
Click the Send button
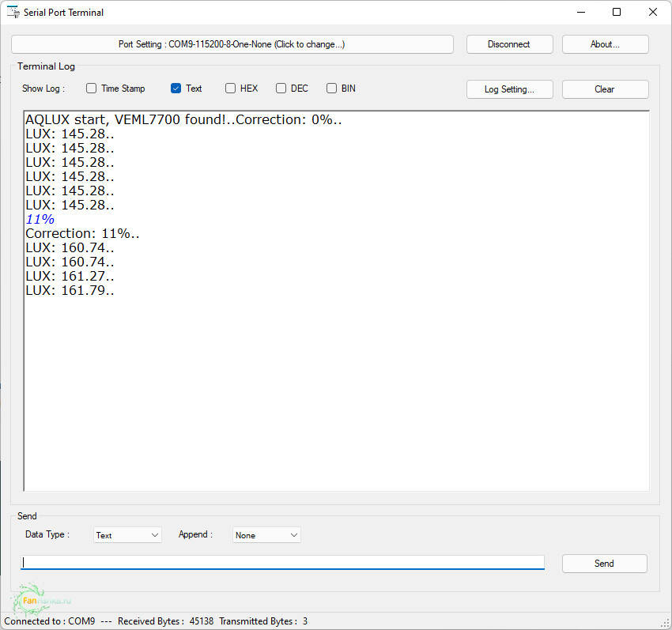pyautogui.click(x=604, y=564)
